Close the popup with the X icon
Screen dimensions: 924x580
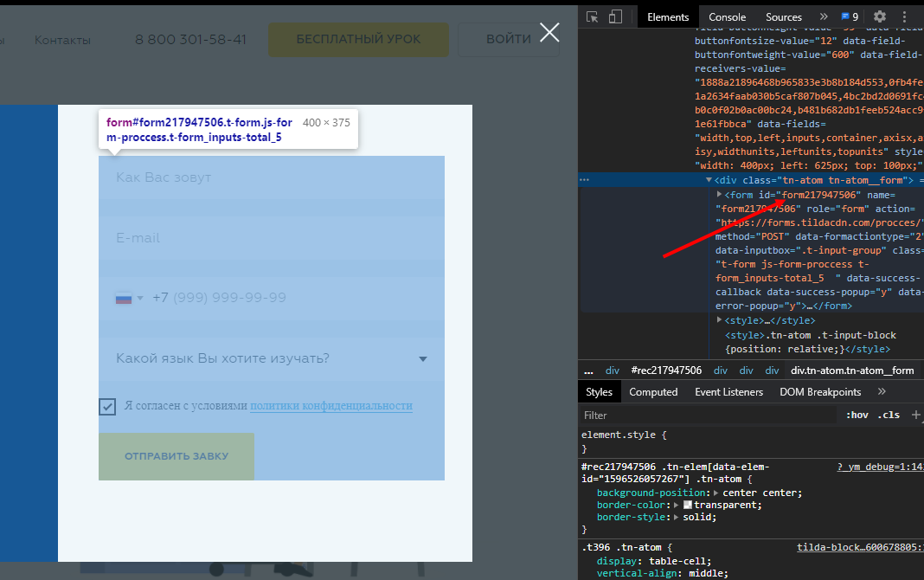[549, 33]
